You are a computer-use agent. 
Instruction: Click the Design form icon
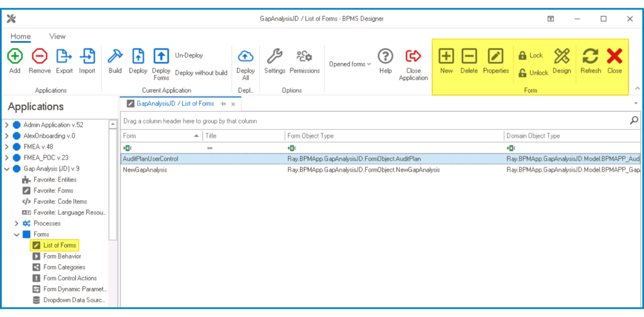click(562, 57)
